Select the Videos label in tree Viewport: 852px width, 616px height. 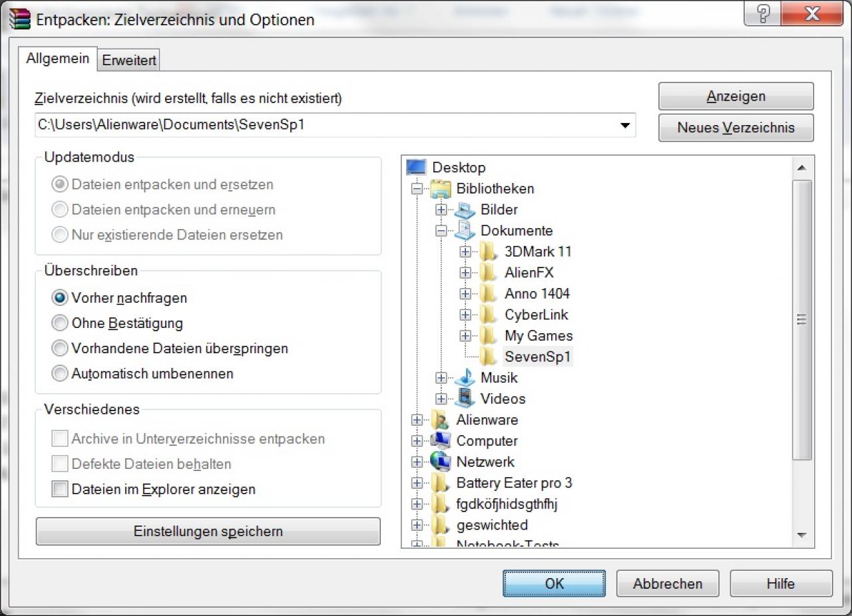pyautogui.click(x=503, y=398)
